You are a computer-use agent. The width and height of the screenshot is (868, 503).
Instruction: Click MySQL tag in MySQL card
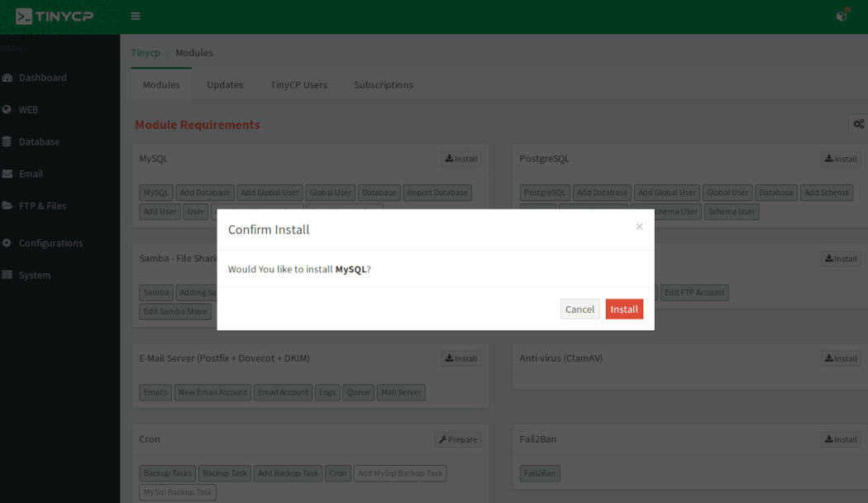(155, 193)
